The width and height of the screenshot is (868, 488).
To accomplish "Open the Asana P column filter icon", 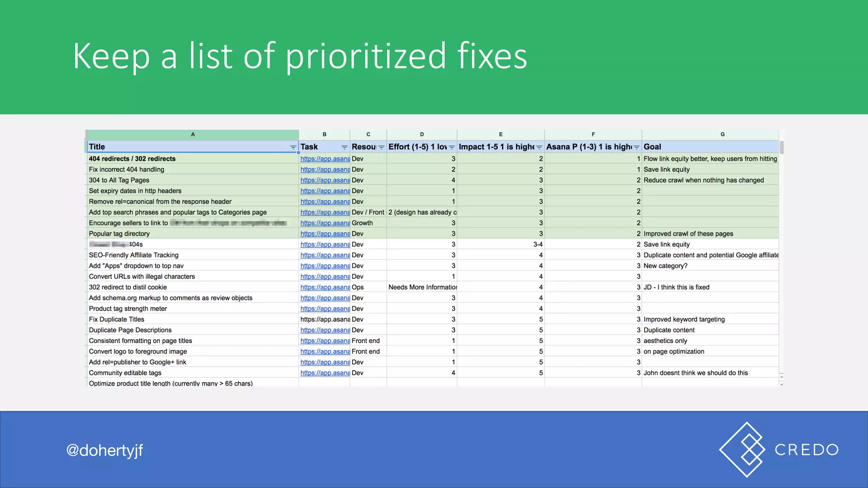I will click(x=636, y=147).
